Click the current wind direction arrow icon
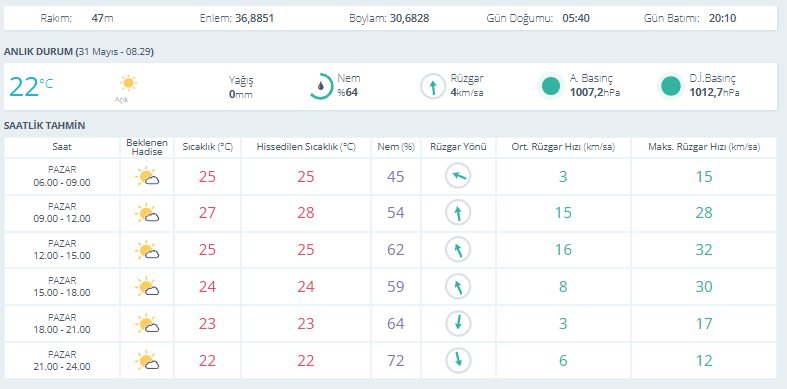The image size is (787, 389). (433, 86)
